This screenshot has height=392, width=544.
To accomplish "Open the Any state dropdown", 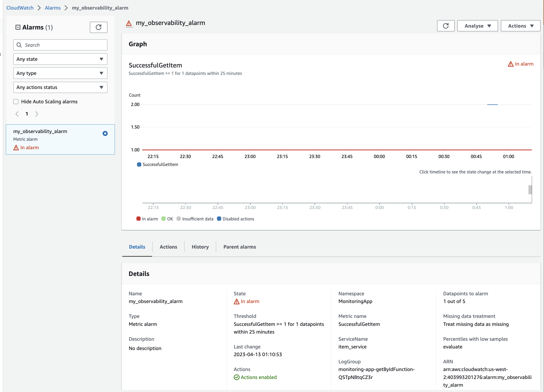I will pyautogui.click(x=60, y=59).
